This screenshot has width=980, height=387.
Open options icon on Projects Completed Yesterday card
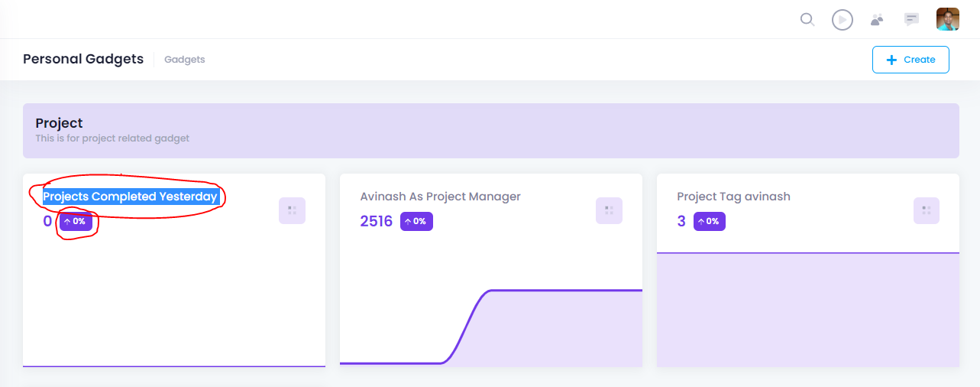(x=292, y=210)
